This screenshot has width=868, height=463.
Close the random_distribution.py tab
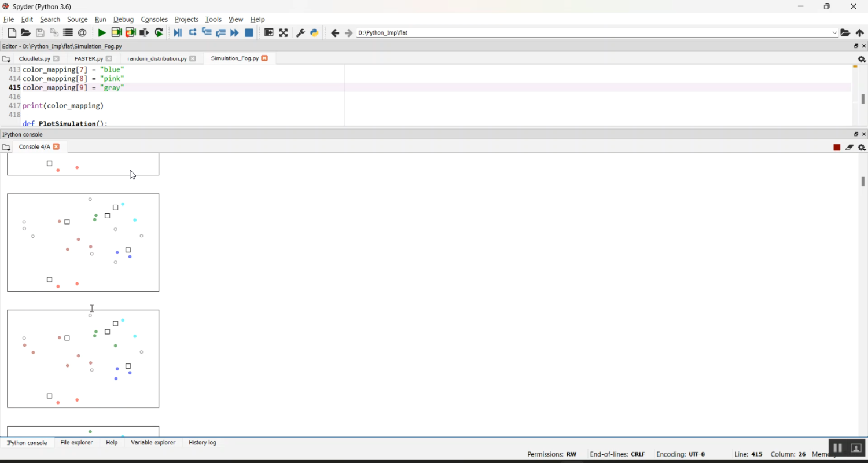[193, 59]
